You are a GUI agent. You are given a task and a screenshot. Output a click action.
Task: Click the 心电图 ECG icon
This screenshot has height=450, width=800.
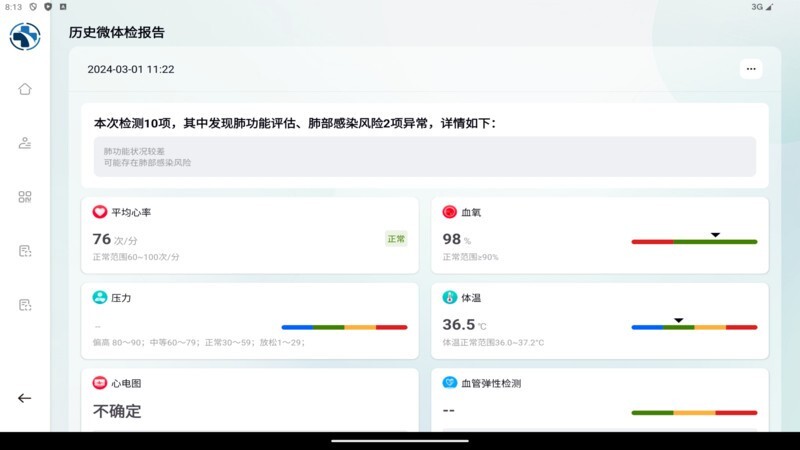[x=100, y=383]
